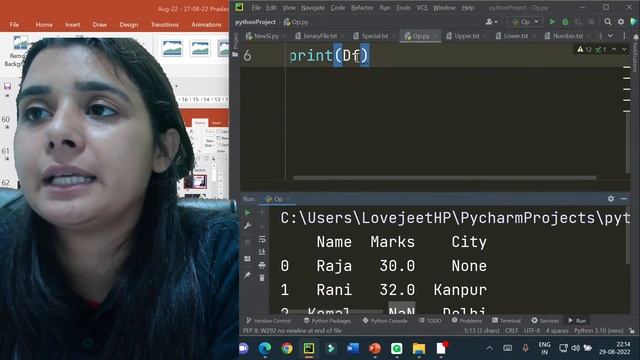Hide the Run tool window
640x360 pixels.
624,198
